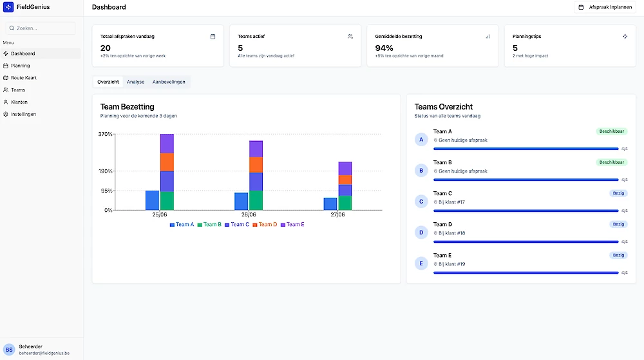Click the people icon on Teams actief card
The image size is (644, 360).
pos(350,37)
